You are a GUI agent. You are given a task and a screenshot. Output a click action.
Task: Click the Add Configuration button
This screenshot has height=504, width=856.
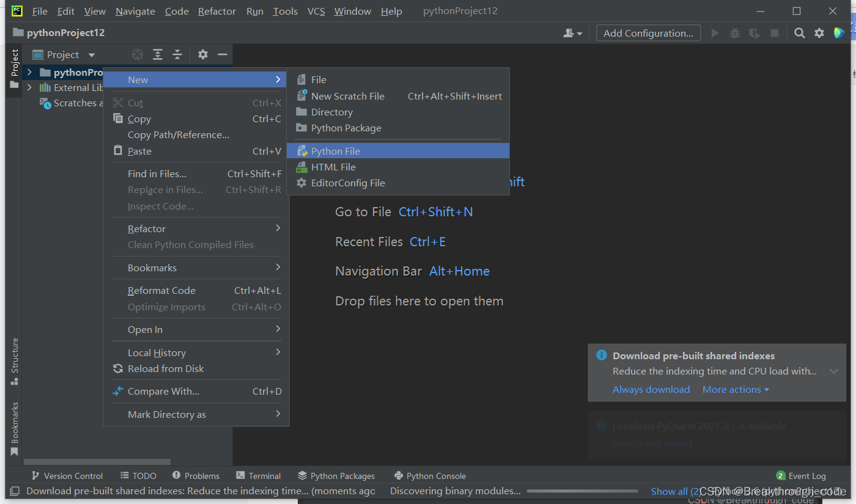point(649,33)
